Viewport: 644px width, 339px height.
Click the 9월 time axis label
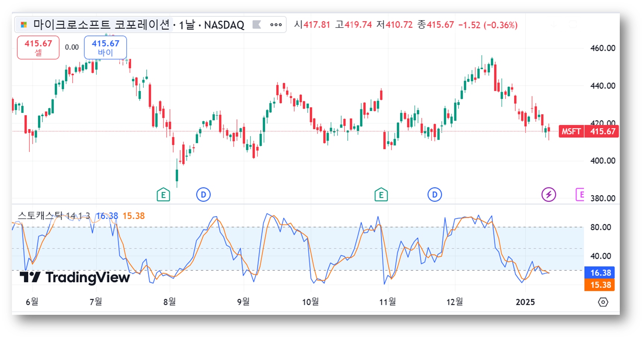click(x=243, y=302)
